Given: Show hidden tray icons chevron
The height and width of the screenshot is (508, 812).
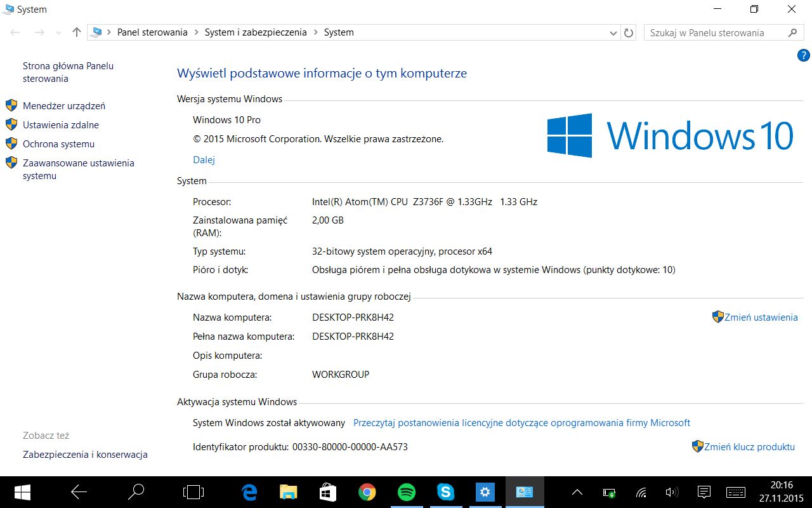Looking at the screenshot, I should click(577, 492).
